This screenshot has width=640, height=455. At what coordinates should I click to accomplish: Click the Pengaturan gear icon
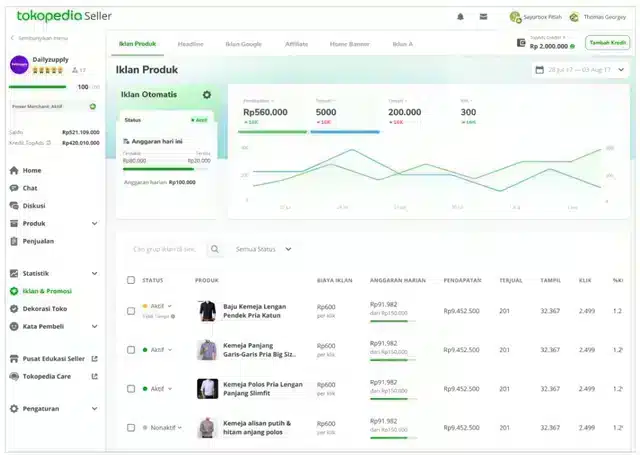[14, 408]
